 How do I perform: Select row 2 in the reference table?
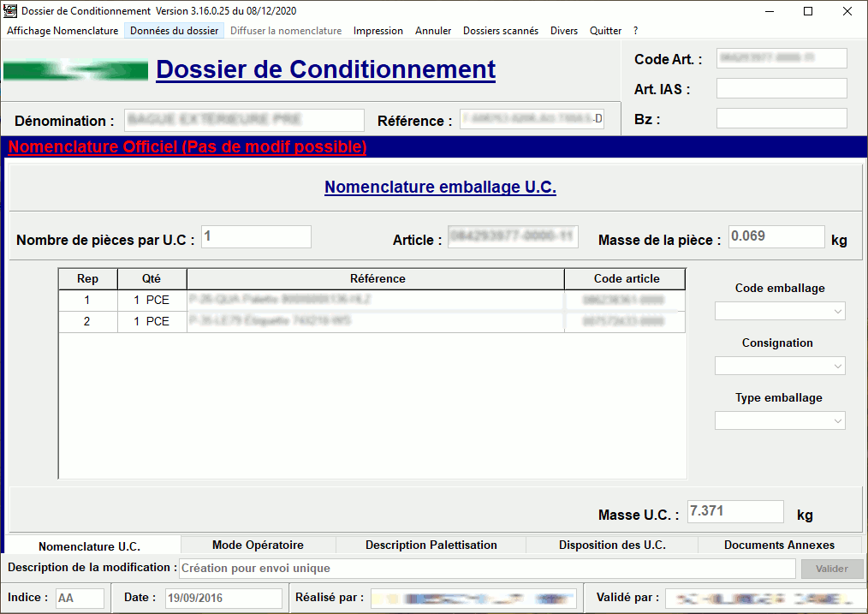(x=372, y=321)
